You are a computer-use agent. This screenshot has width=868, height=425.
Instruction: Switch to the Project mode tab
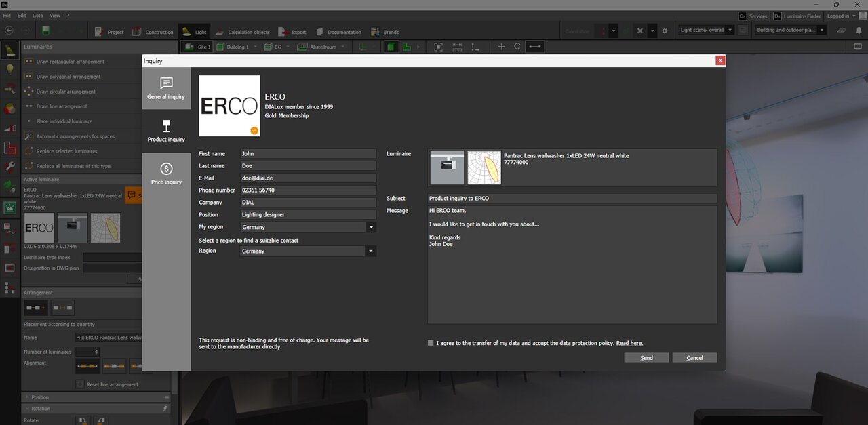[x=109, y=32]
